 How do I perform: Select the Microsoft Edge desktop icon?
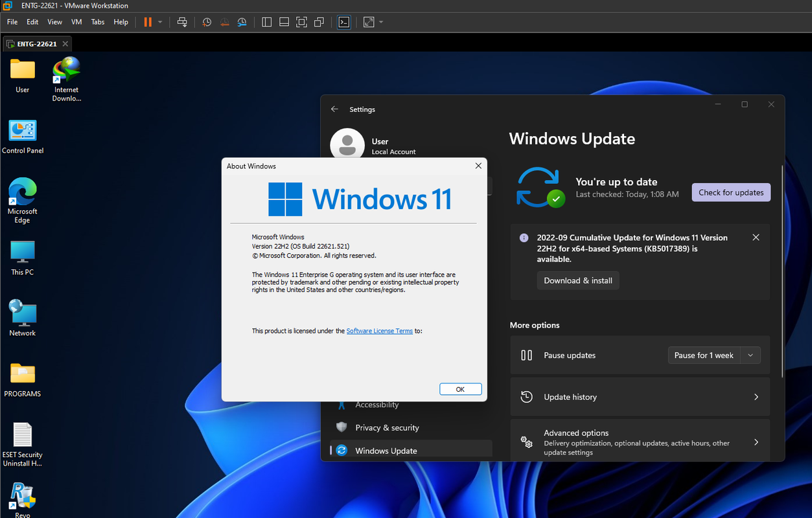pos(23,201)
